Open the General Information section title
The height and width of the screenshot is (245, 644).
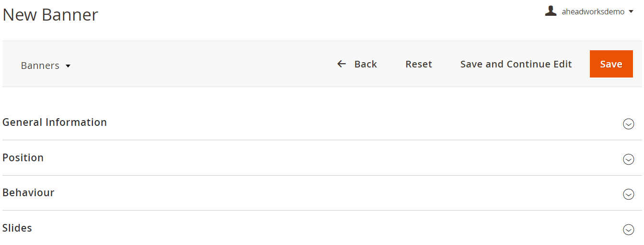55,122
